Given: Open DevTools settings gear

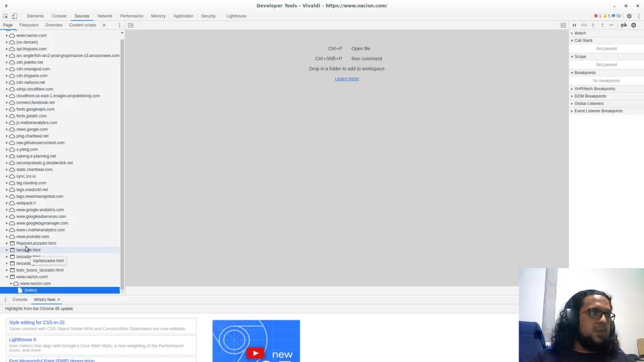Looking at the screenshot, I should tap(629, 16).
